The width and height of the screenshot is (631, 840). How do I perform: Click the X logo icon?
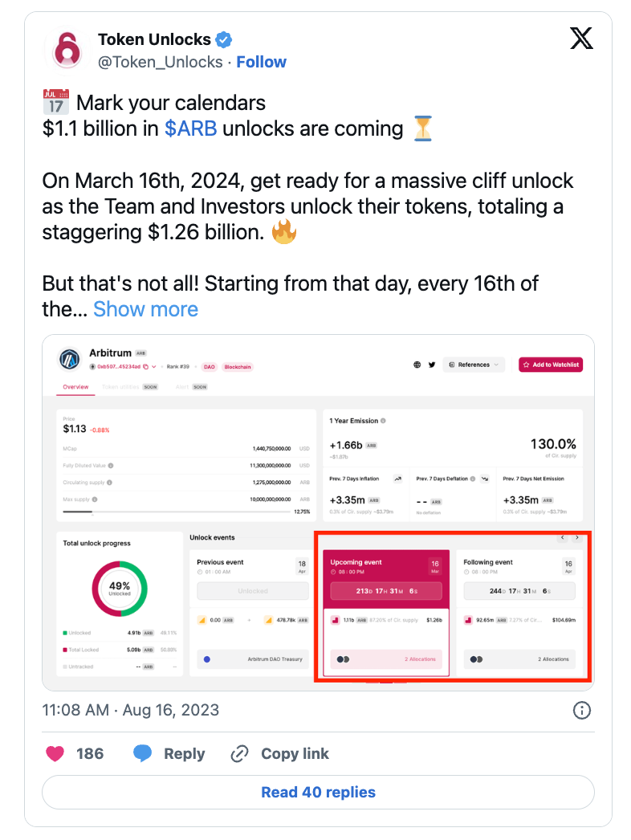tap(581, 39)
